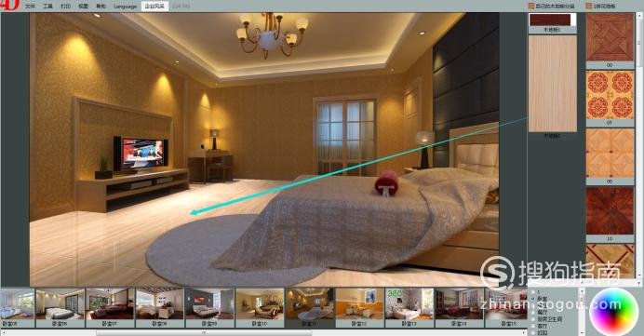Select the 卧室 room category radio button
This screenshot has width=644, height=336.
[x=533, y=299]
